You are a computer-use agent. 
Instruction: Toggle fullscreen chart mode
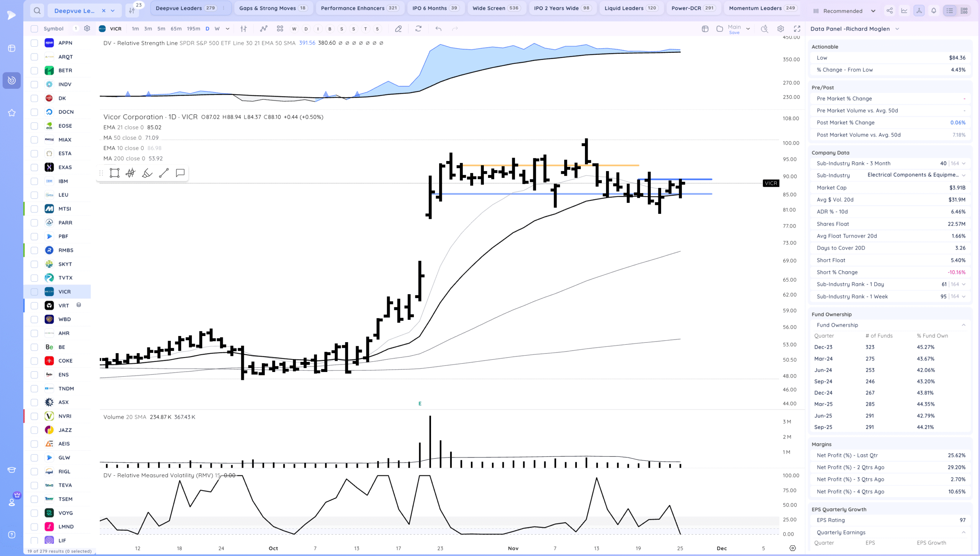point(797,29)
